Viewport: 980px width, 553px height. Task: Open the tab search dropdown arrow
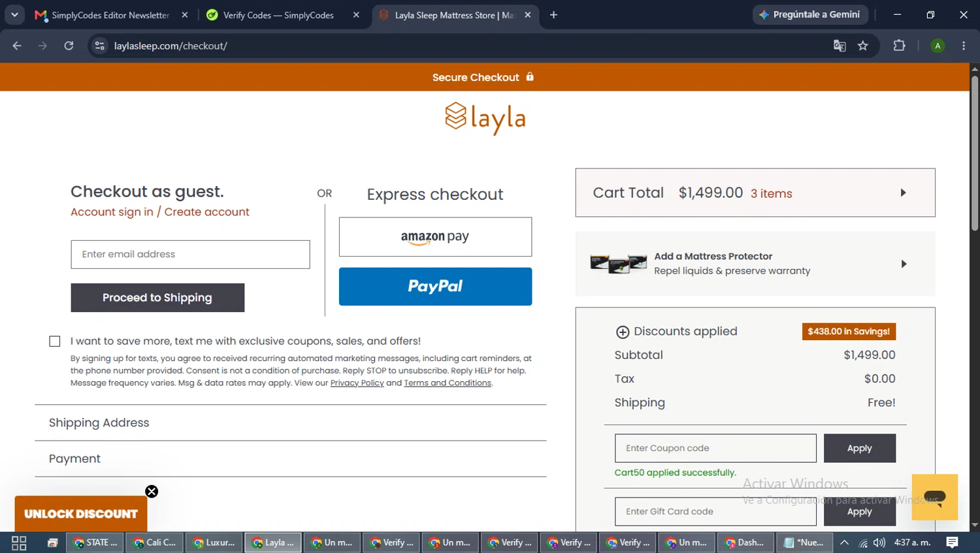click(14, 14)
